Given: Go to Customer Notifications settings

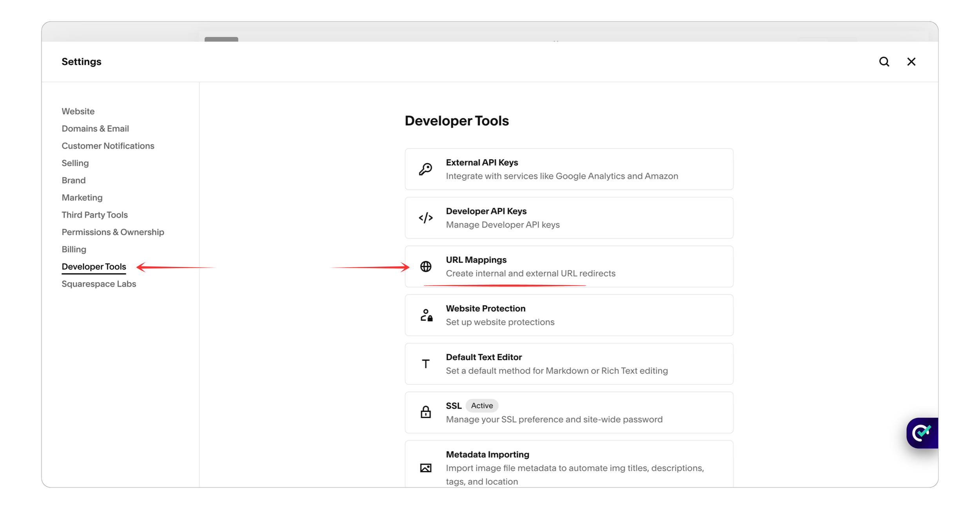Looking at the screenshot, I should 108,146.
